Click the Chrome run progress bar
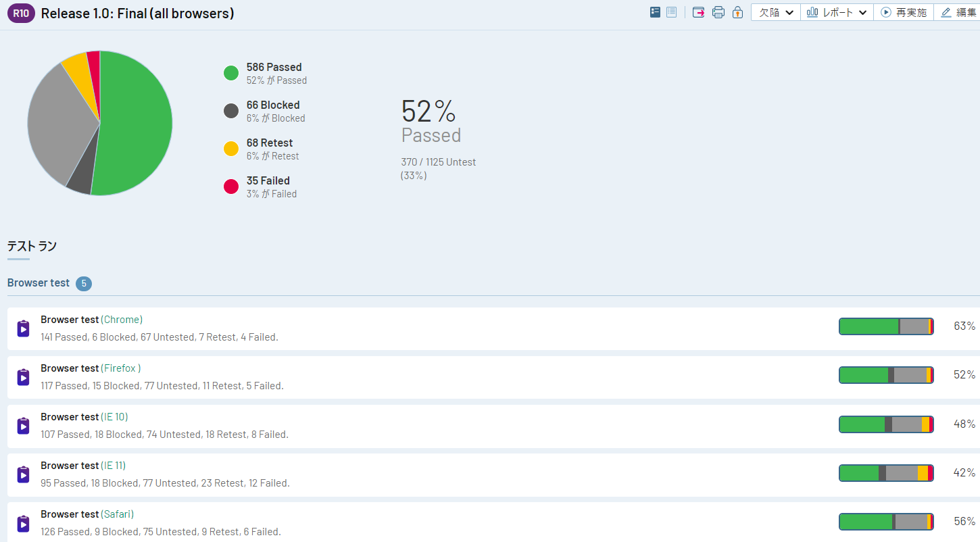Screen dimensions: 980x542 click(x=886, y=326)
